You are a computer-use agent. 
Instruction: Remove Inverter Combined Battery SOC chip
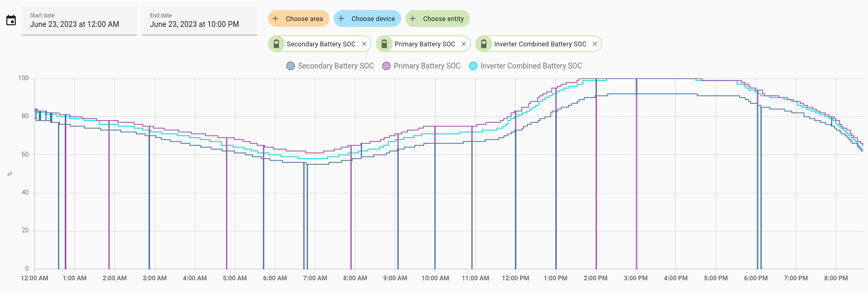pyautogui.click(x=595, y=44)
